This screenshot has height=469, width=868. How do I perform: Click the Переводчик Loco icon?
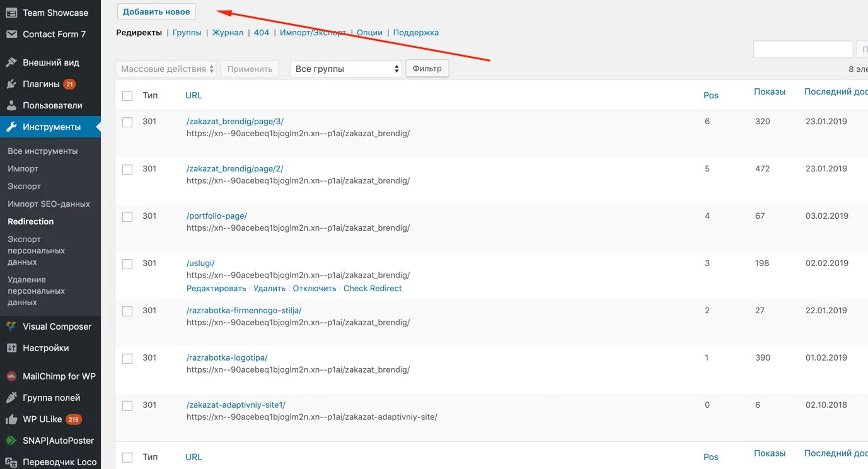[11, 462]
